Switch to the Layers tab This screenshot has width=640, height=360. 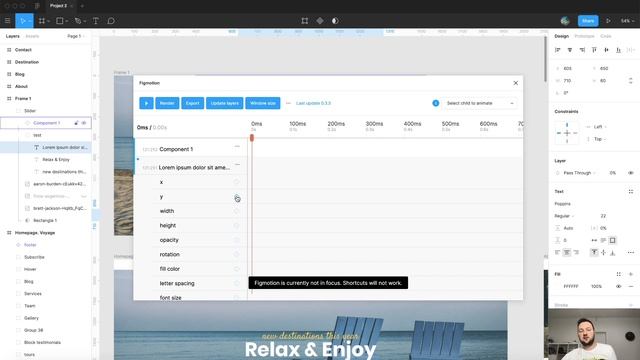13,36
